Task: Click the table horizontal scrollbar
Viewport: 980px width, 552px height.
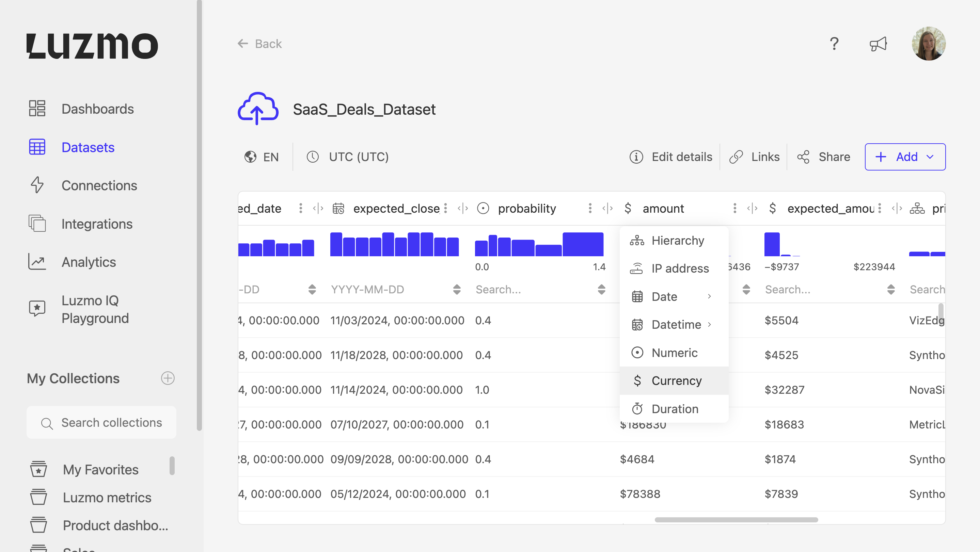Action: pos(736,520)
